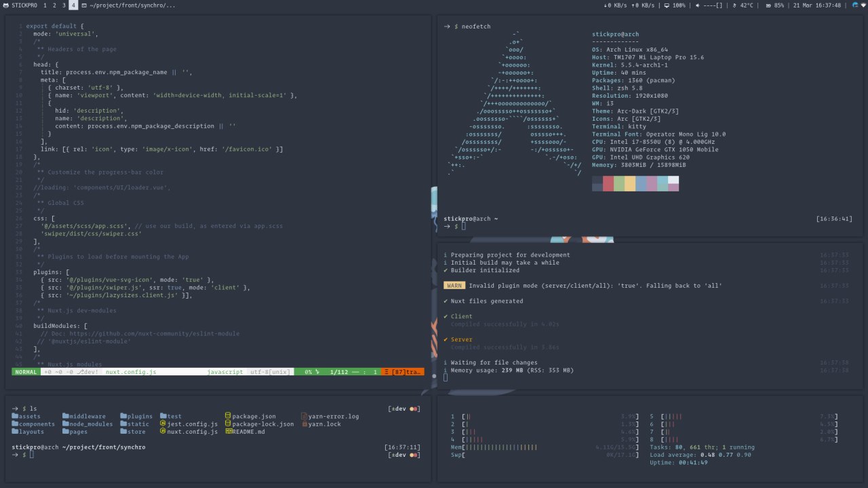This screenshot has width=868, height=488.
Task: Click the blue browser tray icon
Action: point(854,5)
